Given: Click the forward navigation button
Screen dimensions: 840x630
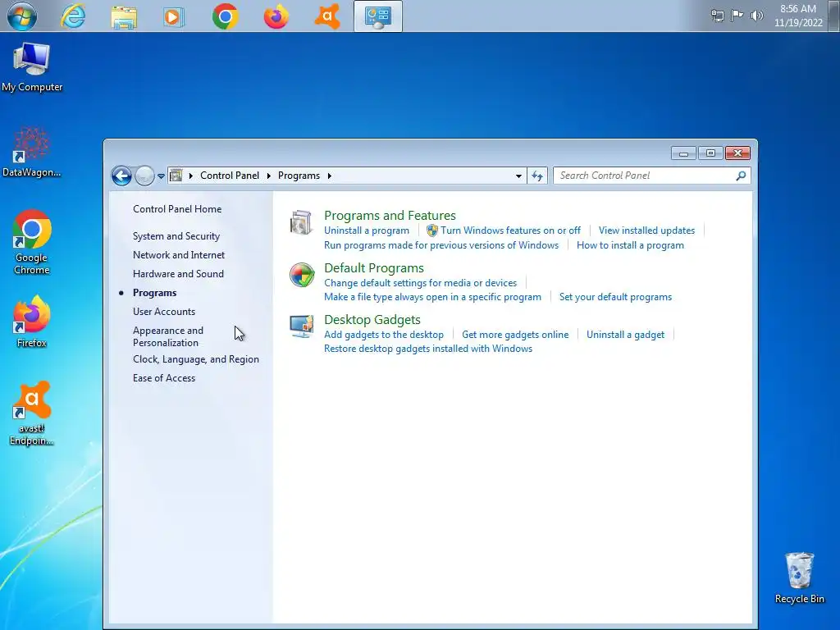Looking at the screenshot, I should (144, 176).
